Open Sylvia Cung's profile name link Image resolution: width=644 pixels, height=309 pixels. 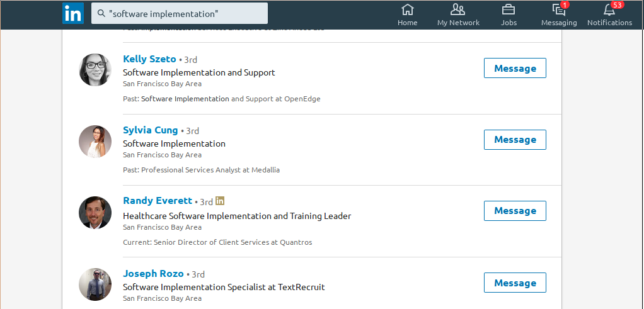tap(151, 130)
